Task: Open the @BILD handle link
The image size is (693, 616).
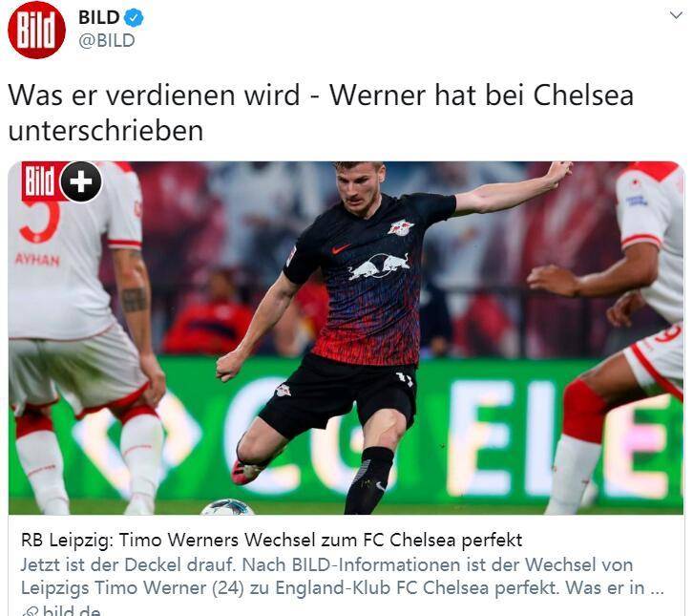Action: [x=107, y=41]
